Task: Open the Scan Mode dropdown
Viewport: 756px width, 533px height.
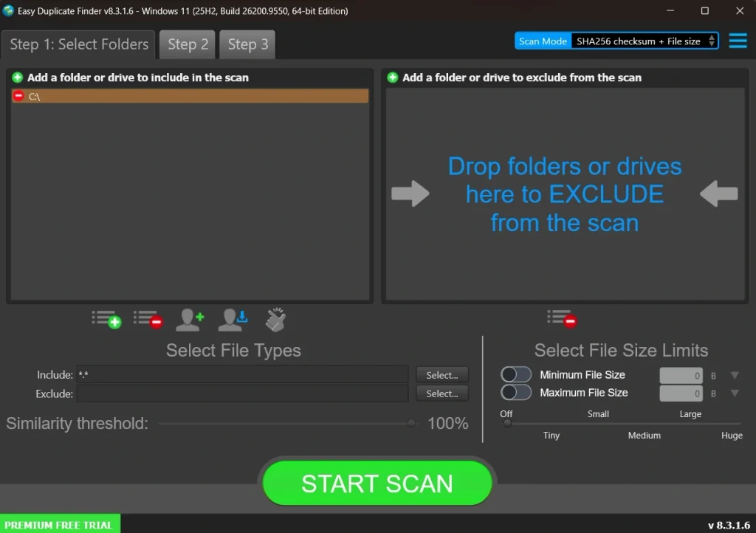Action: tap(644, 41)
